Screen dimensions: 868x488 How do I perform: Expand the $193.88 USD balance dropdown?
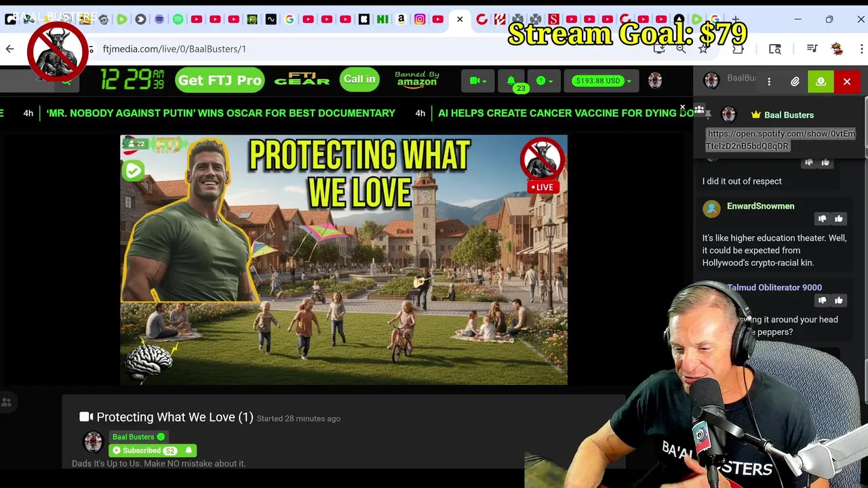(602, 81)
